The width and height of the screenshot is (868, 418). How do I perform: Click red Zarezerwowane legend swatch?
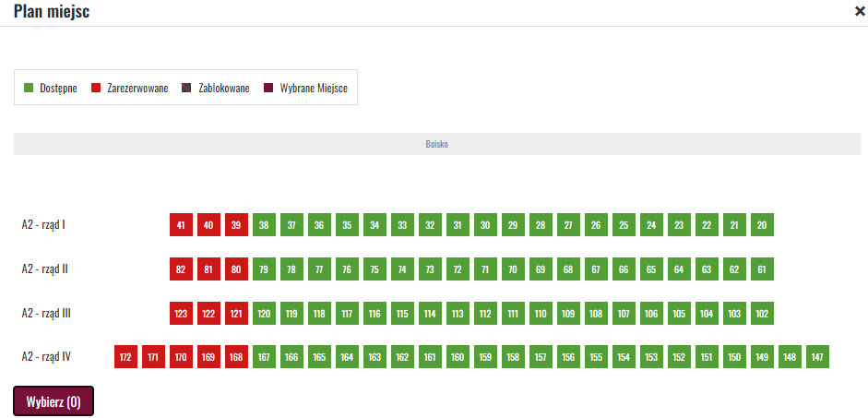96,88
